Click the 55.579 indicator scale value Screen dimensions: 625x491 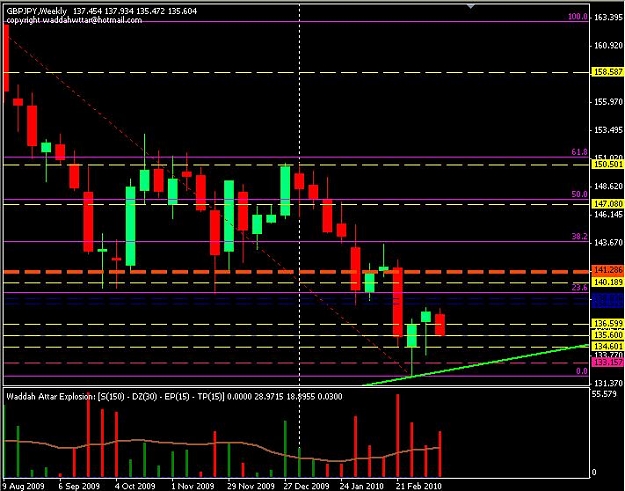point(605,394)
